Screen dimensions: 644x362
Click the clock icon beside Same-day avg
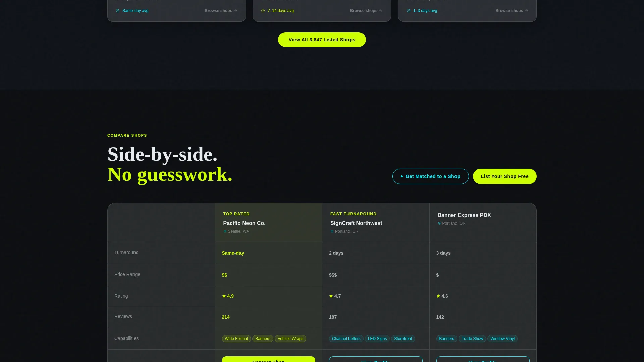point(118,11)
